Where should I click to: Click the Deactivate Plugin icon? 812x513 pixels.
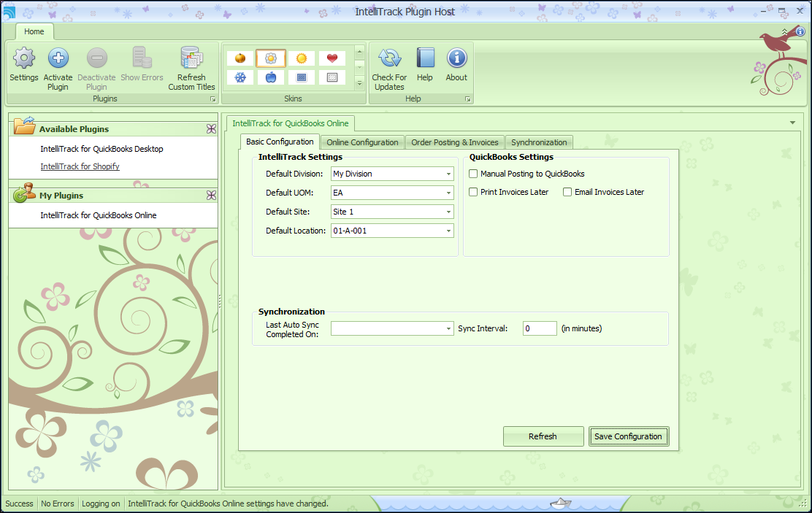tap(97, 58)
